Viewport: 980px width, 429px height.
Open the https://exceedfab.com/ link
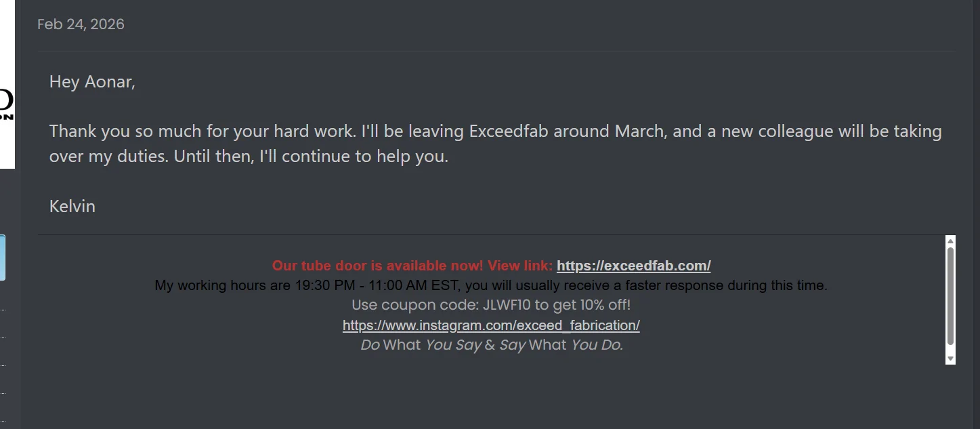pos(633,266)
